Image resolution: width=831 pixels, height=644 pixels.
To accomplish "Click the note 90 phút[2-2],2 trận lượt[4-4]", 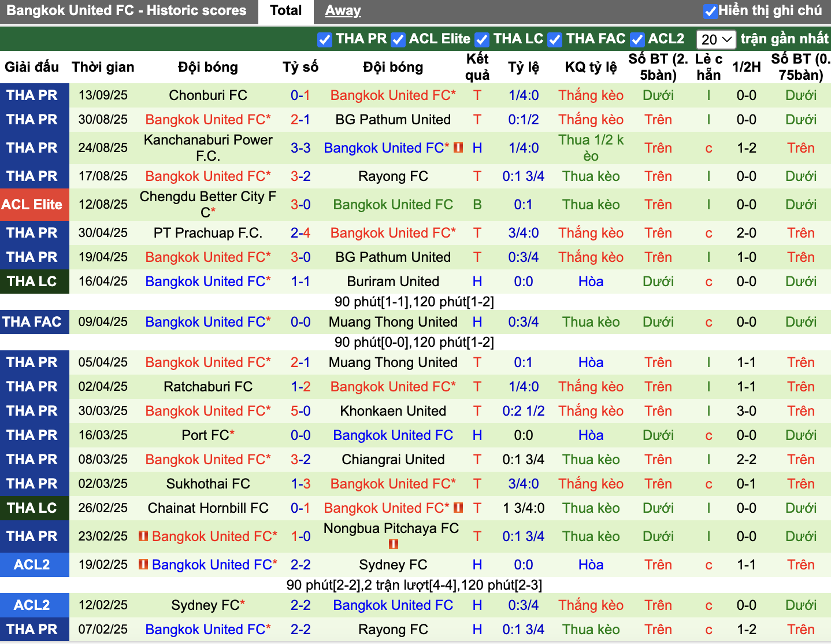I will coord(414,585).
